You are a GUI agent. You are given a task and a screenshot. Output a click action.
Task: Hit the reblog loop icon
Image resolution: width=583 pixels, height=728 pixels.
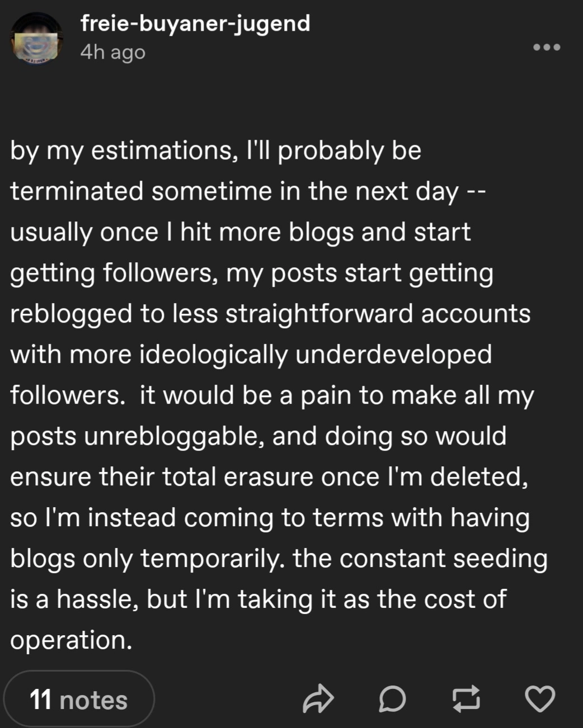pos(467,699)
